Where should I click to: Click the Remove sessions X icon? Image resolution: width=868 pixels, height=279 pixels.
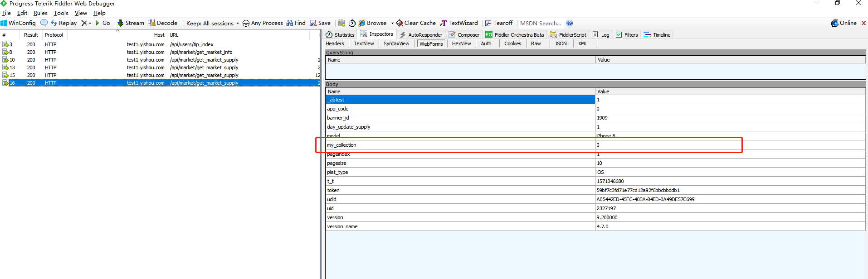tap(84, 23)
